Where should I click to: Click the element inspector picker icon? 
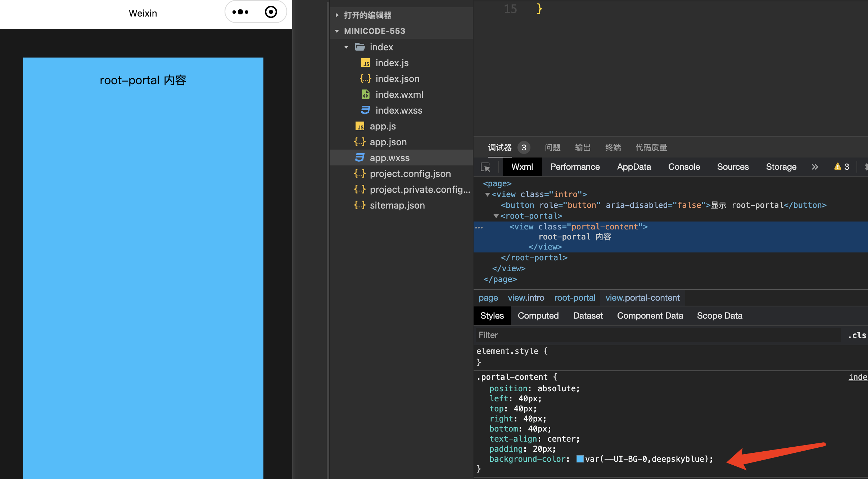tap(485, 167)
